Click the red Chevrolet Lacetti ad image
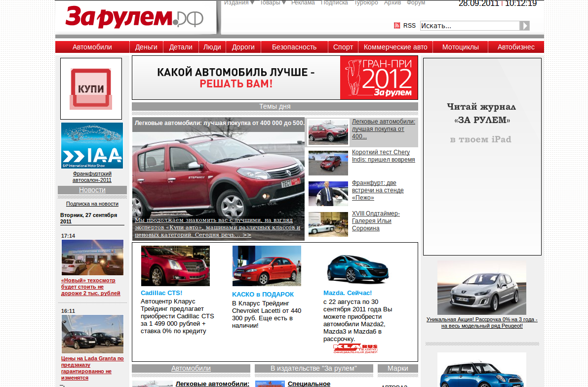Image resolution: width=588 pixels, height=387 pixels. pos(267,266)
